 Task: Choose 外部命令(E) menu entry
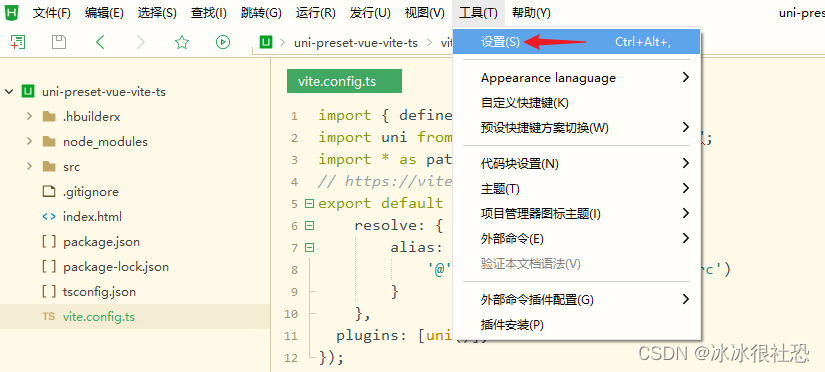pos(577,238)
